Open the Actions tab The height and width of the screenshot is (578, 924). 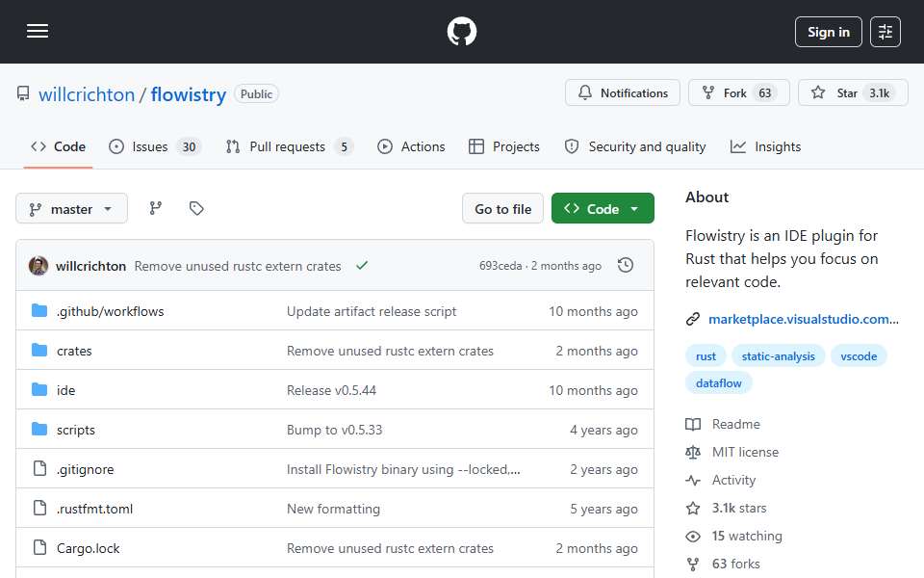pos(411,146)
